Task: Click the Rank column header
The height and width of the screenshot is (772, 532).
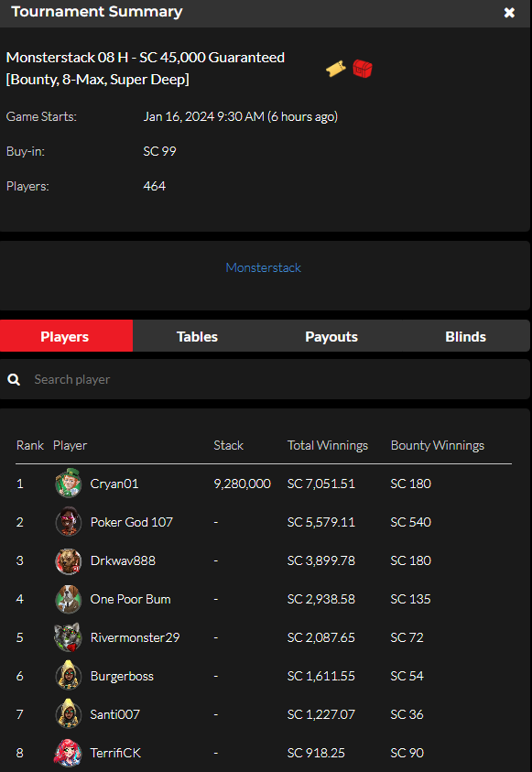Action: [30, 445]
